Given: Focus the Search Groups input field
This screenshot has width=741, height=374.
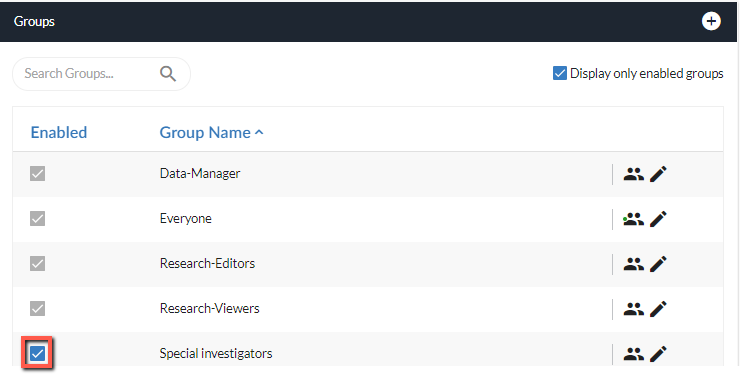Looking at the screenshot, I should pyautogui.click(x=101, y=74).
